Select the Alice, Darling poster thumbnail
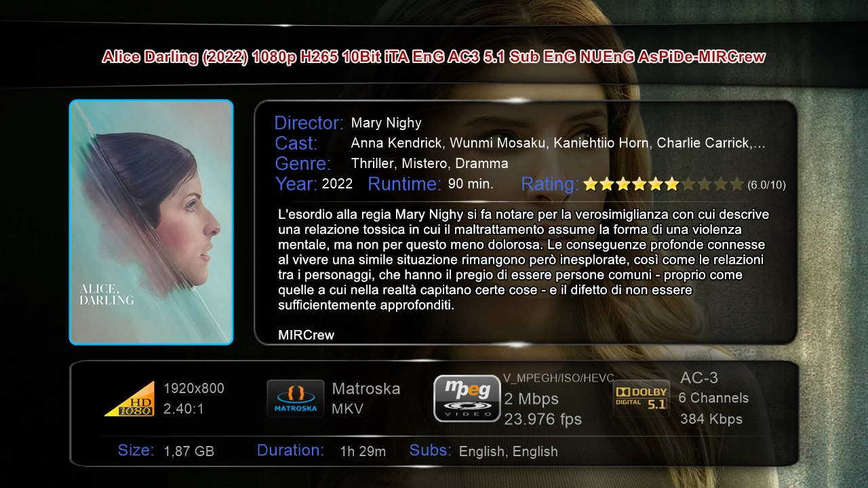Image resolution: width=868 pixels, height=488 pixels. (151, 222)
